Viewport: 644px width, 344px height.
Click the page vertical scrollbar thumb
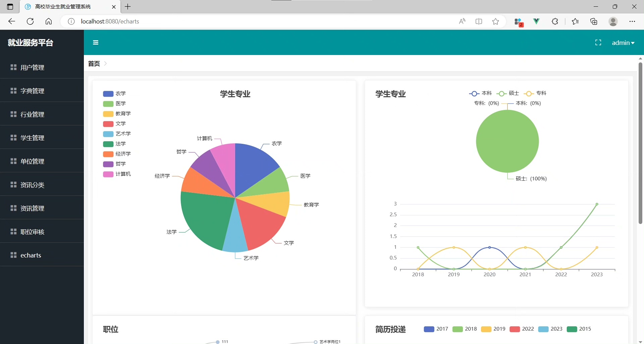click(640, 142)
